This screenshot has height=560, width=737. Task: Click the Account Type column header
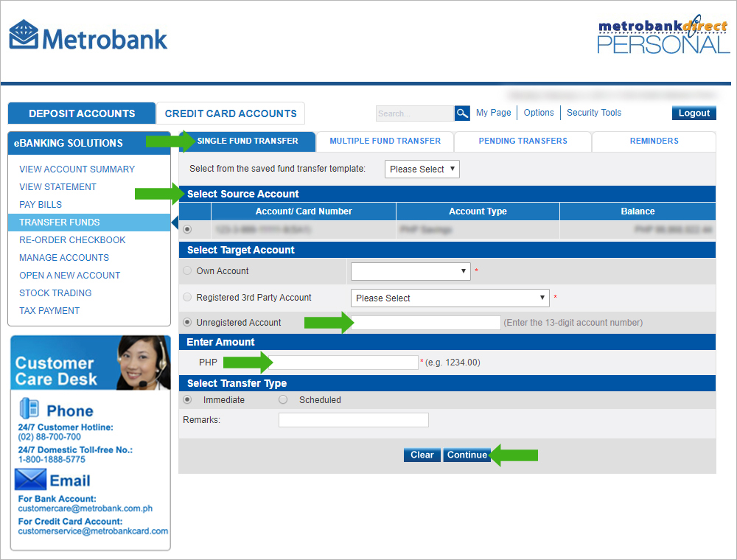(x=478, y=211)
